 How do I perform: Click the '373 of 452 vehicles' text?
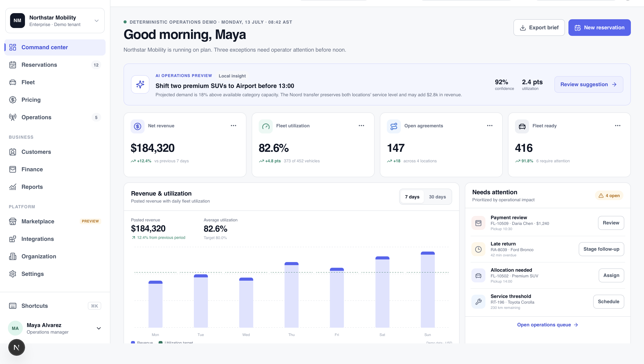302,161
